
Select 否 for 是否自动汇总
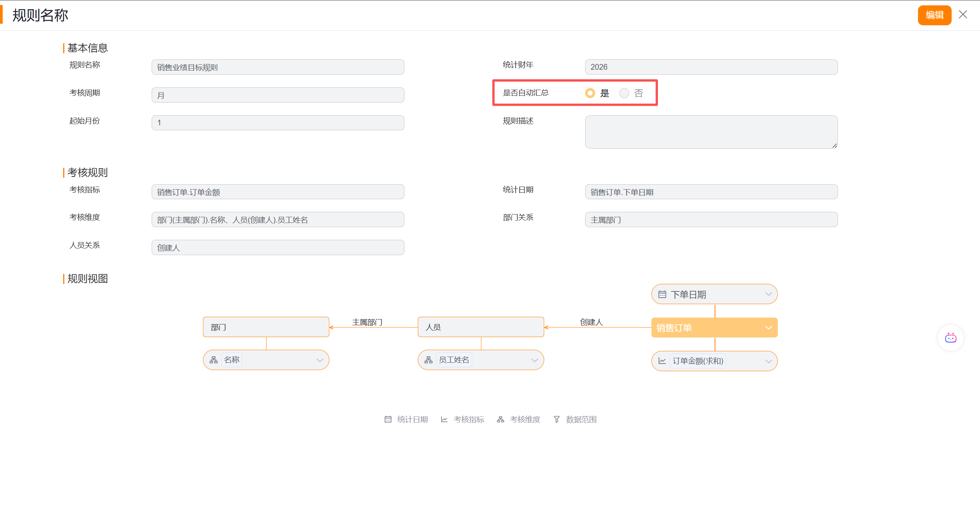624,93
